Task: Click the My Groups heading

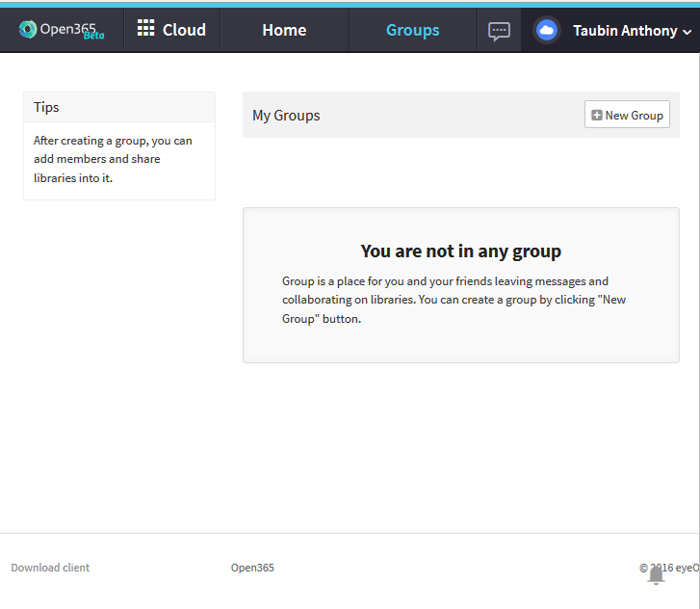Action: click(x=286, y=116)
